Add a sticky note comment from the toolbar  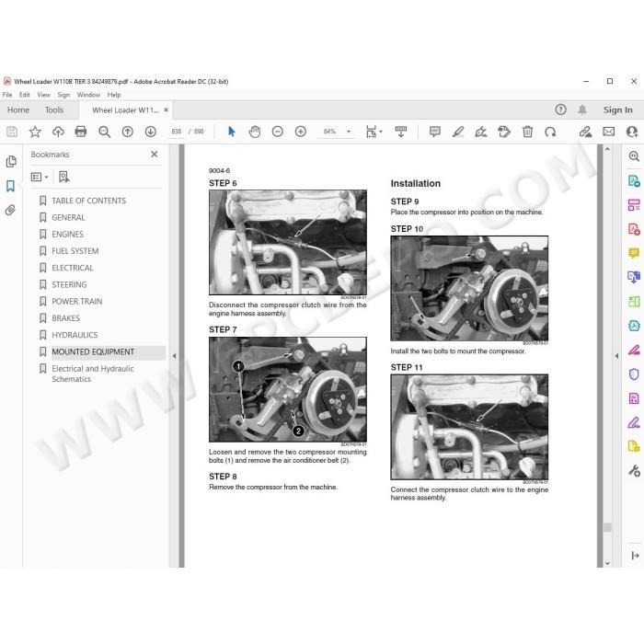[435, 132]
